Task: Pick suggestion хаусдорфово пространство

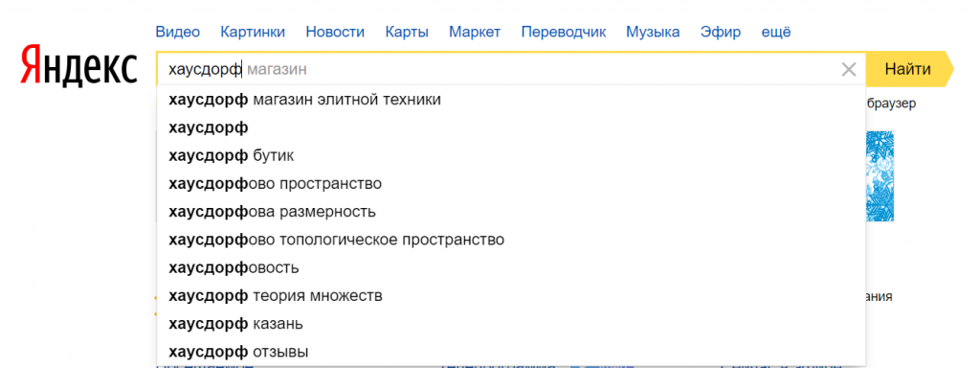Action: pyautogui.click(x=511, y=184)
